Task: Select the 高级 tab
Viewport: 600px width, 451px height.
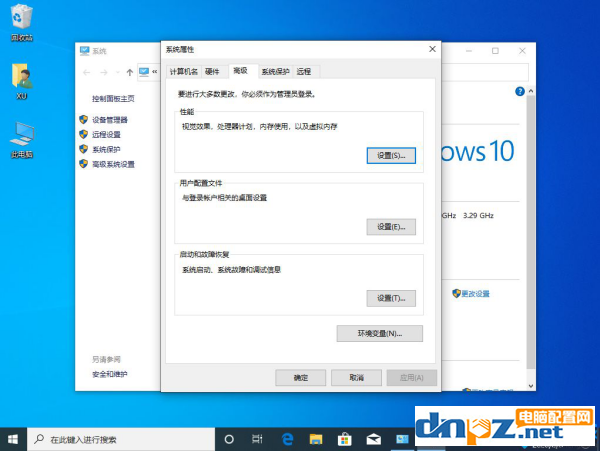Action: [x=241, y=71]
